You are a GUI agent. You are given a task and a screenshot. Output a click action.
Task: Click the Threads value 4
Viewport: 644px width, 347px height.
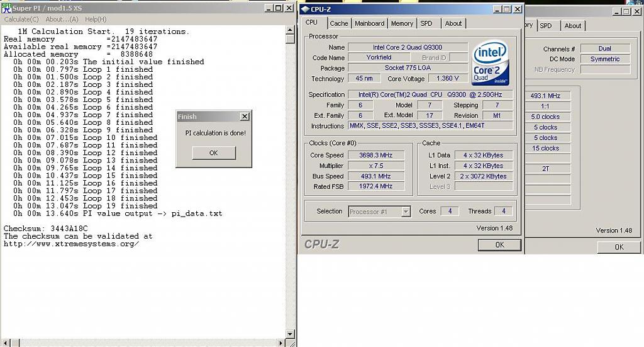pyautogui.click(x=504, y=211)
